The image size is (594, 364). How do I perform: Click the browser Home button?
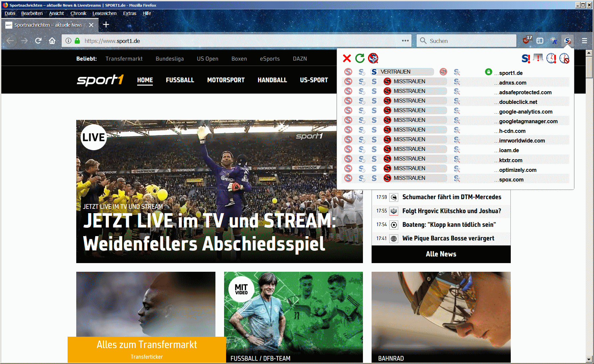(52, 41)
